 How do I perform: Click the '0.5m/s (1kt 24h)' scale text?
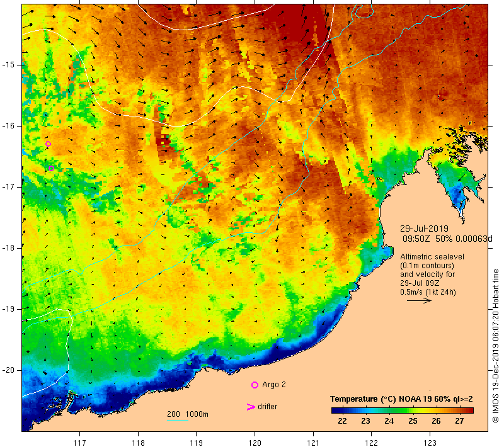(428, 292)
